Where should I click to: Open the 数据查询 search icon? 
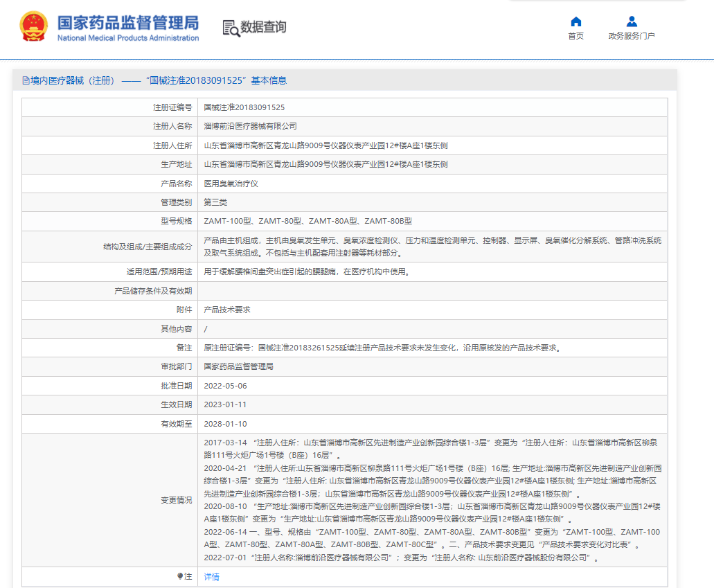point(231,28)
